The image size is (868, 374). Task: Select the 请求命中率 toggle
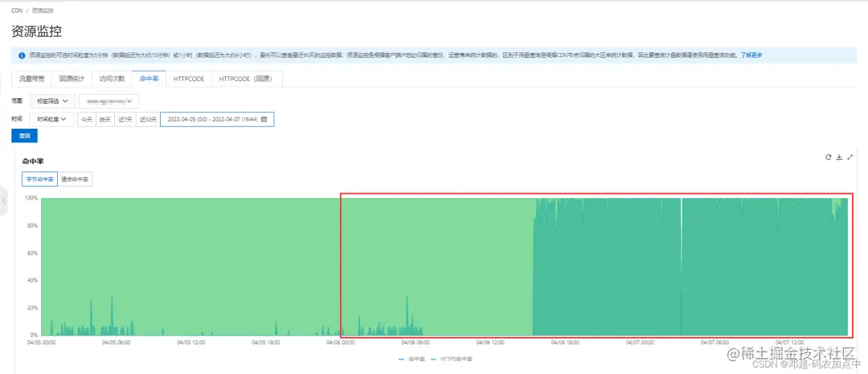click(75, 179)
